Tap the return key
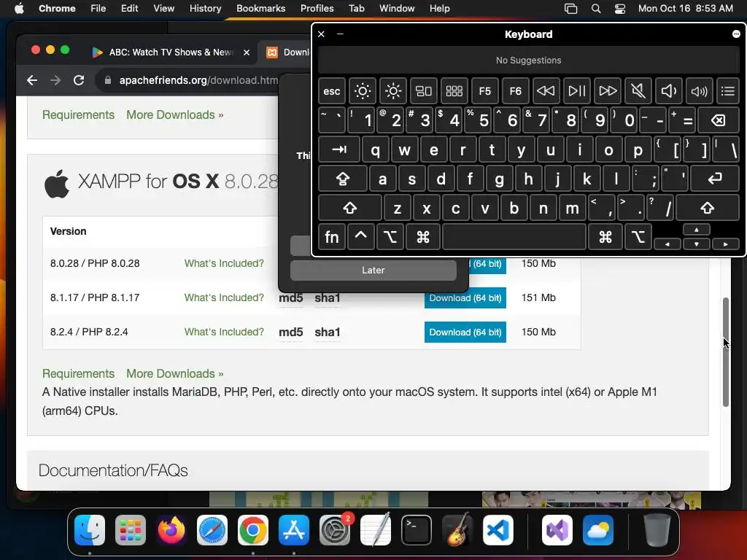The width and height of the screenshot is (747, 560). (x=715, y=179)
